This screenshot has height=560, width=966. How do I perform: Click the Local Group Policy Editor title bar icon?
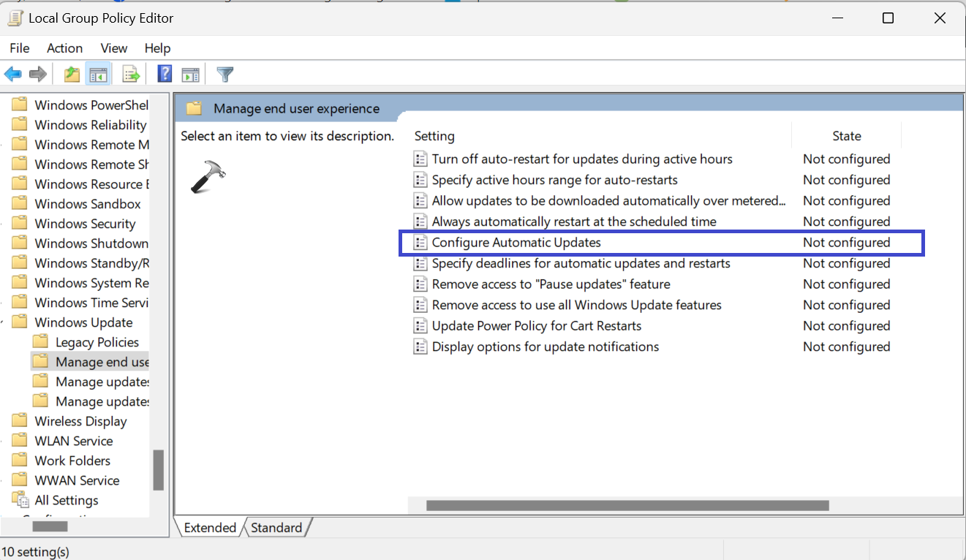click(15, 18)
